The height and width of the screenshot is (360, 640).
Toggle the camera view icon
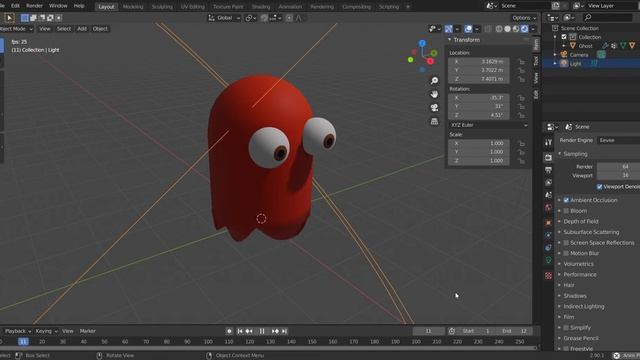tap(434, 108)
